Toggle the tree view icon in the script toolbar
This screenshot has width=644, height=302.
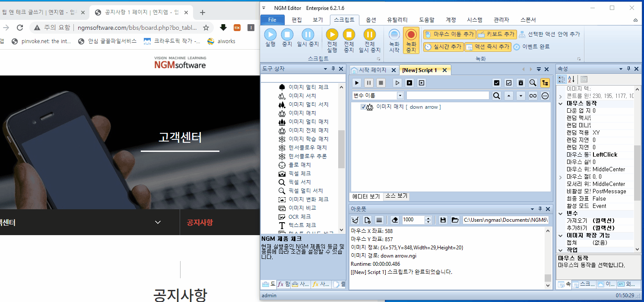(x=545, y=83)
